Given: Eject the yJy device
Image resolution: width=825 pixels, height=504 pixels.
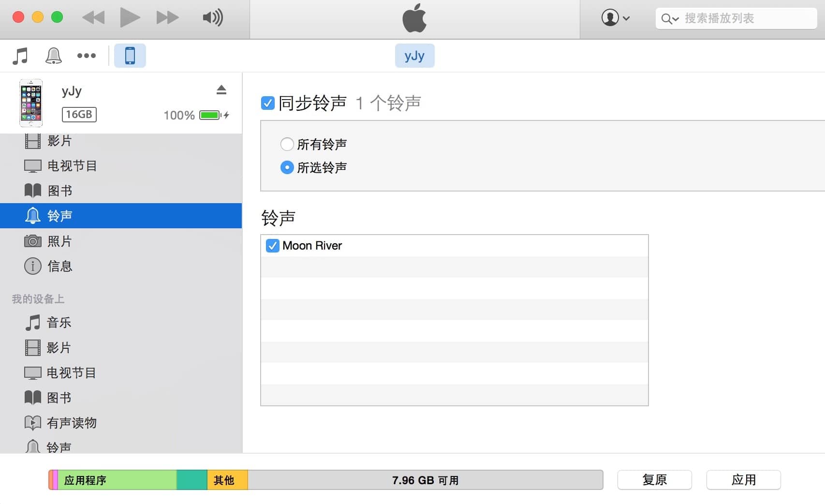Looking at the screenshot, I should pos(221,90).
